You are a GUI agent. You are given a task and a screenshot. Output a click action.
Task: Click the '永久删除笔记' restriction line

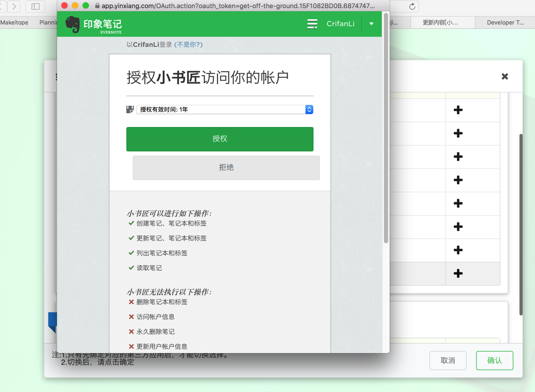[x=156, y=331]
